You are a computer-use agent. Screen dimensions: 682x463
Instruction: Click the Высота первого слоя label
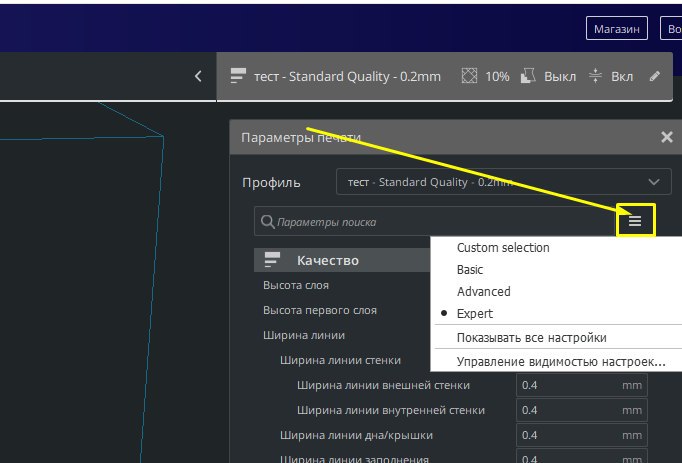pyautogui.click(x=320, y=310)
